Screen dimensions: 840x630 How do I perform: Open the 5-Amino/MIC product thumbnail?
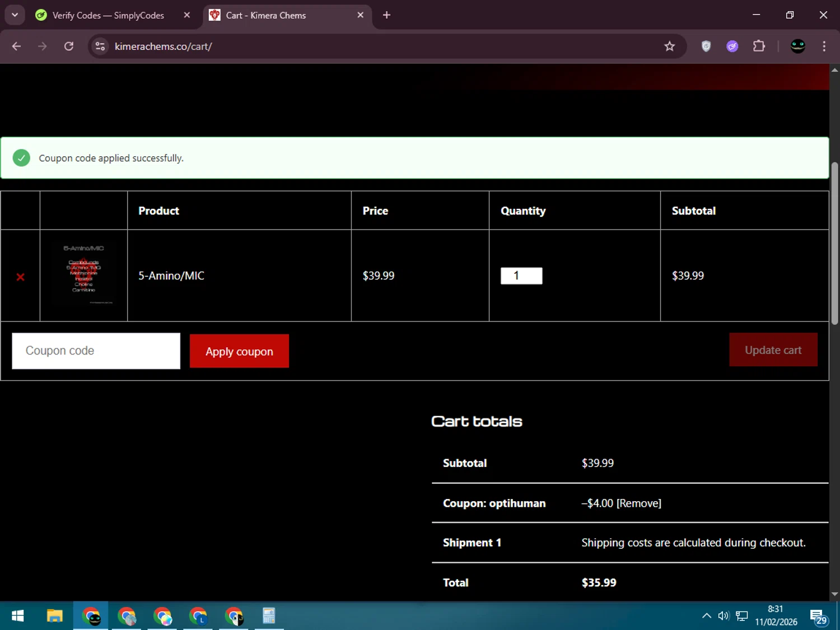pyautogui.click(x=84, y=275)
